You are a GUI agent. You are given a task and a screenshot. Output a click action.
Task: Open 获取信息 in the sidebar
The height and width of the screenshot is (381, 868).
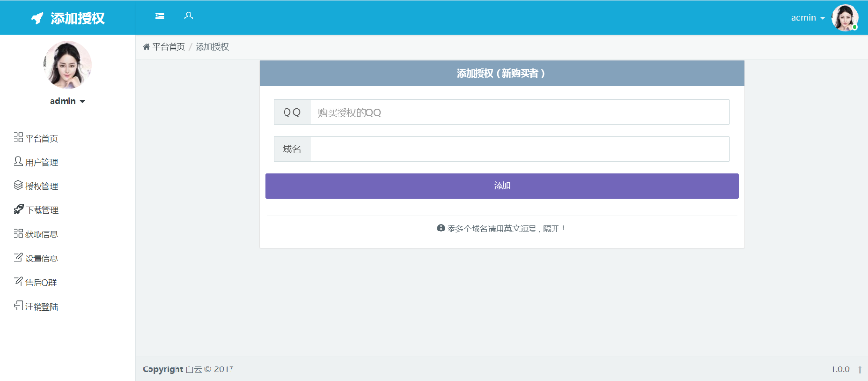coord(36,234)
